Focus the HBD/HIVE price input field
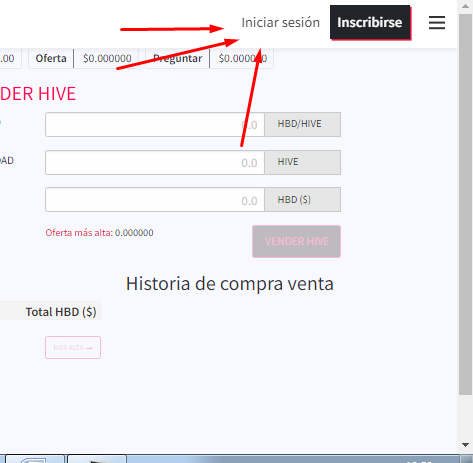Viewport: 473px width, 463px height. point(155,125)
